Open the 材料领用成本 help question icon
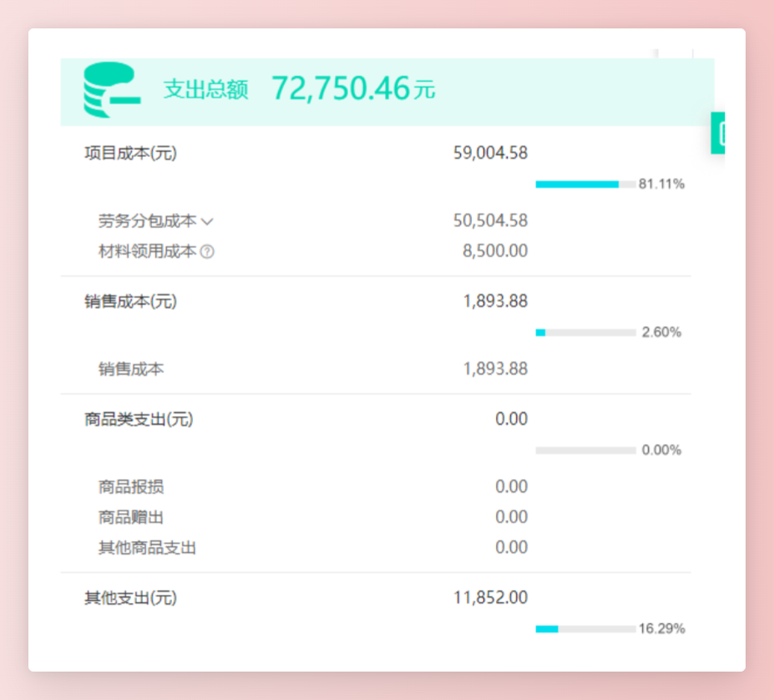The height and width of the screenshot is (700, 774). tap(207, 252)
